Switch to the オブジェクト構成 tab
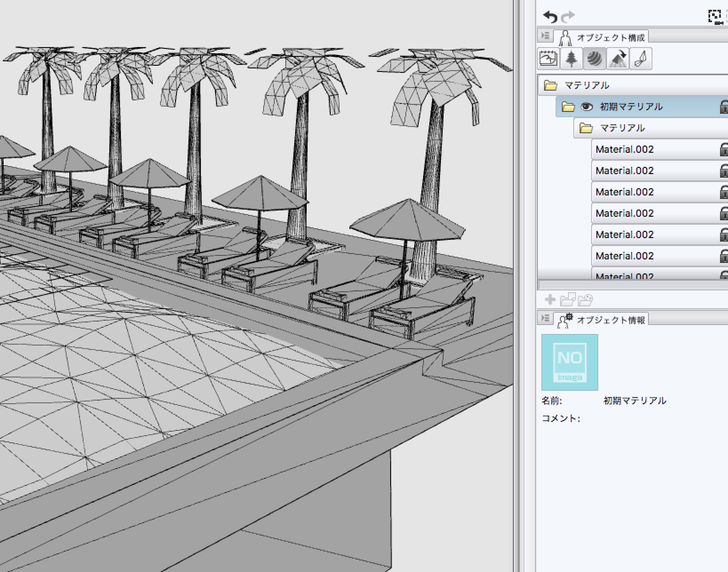Screen dimensions: 728x572 pyautogui.click(x=602, y=37)
